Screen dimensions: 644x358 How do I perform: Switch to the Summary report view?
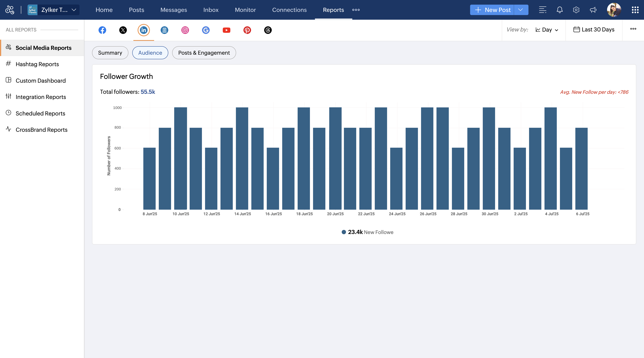110,53
